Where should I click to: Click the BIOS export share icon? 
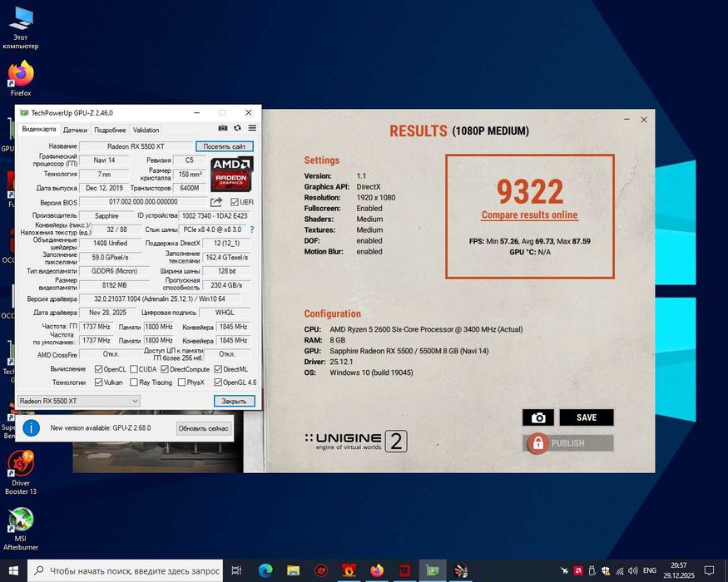(x=216, y=202)
